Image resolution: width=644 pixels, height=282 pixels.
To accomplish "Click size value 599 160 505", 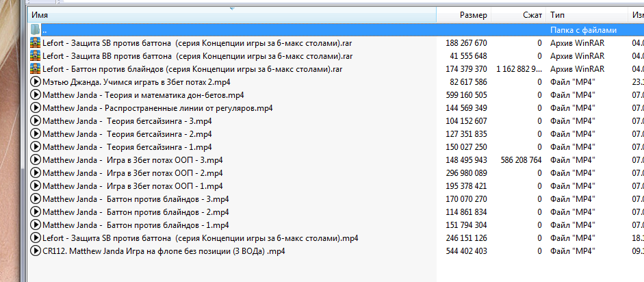I will pyautogui.click(x=466, y=95).
